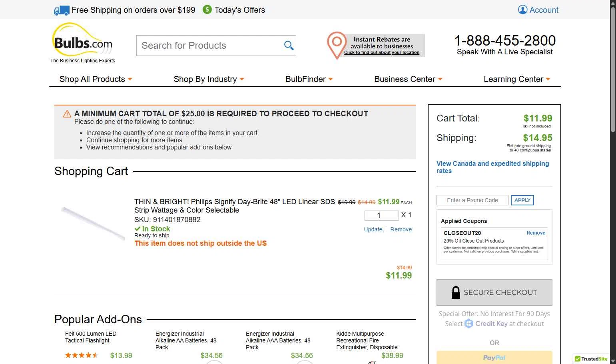Expand the Shop All Products menu

pos(96,79)
